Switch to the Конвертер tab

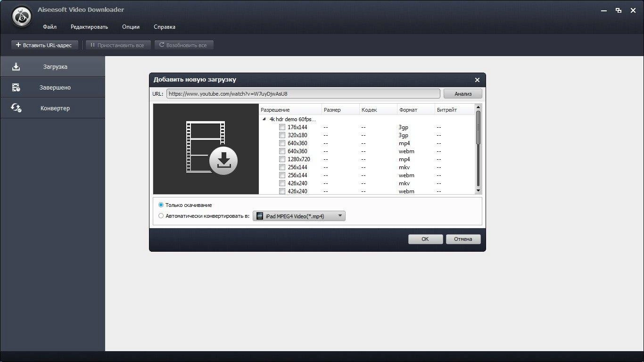(x=52, y=108)
